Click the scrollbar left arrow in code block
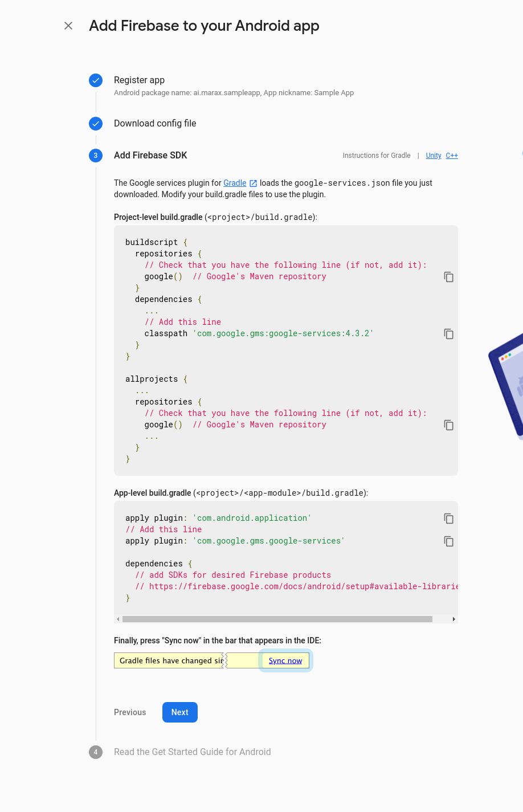523x812 pixels. pyautogui.click(x=118, y=619)
